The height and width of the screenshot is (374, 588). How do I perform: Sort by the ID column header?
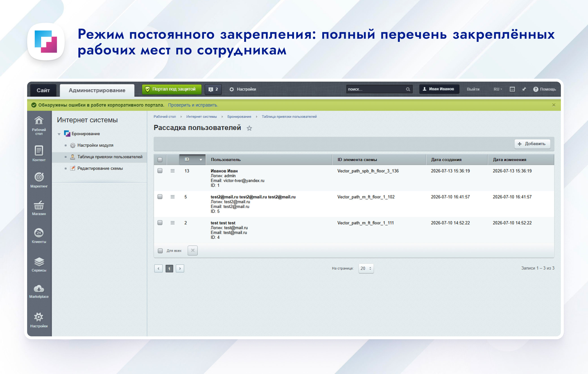point(192,159)
